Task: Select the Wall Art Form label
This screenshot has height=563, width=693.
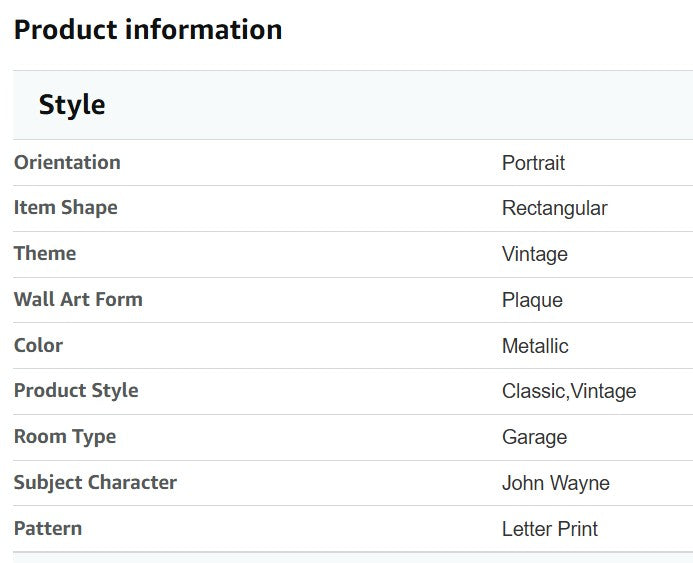Action: (78, 299)
